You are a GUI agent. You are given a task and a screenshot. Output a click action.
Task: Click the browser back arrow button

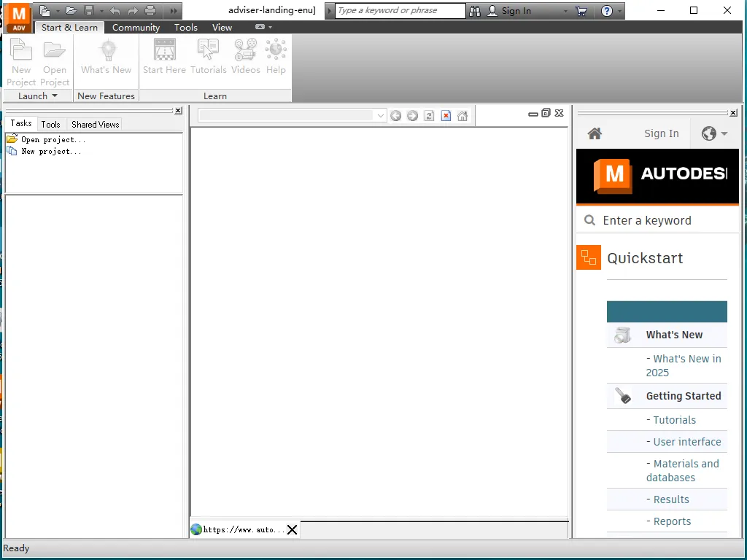395,116
